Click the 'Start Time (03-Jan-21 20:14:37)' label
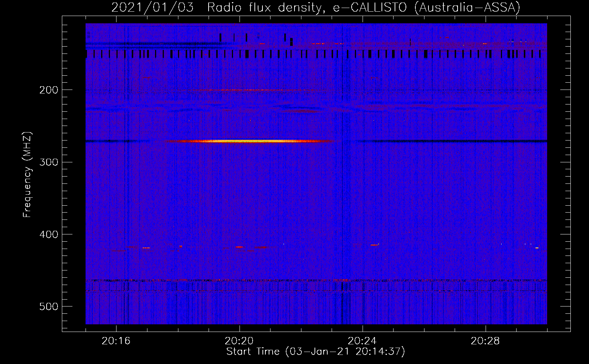The image size is (589, 364). [316, 352]
